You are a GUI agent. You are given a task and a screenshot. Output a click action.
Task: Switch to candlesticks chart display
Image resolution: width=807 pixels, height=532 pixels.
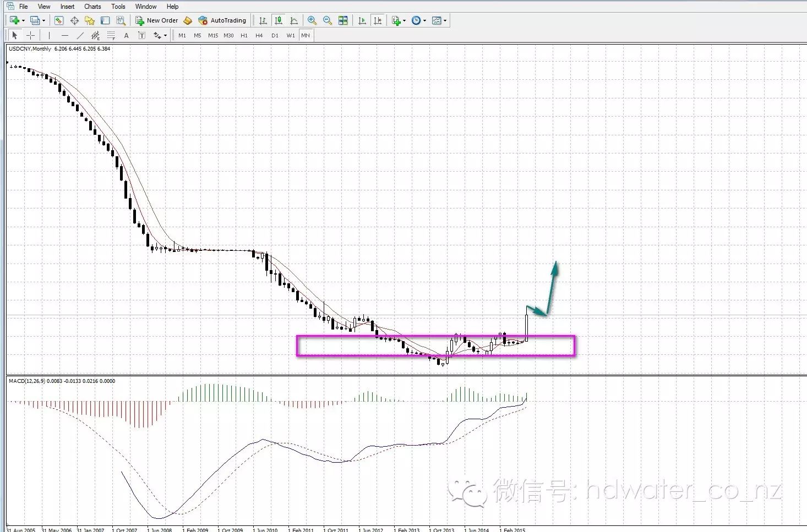[x=279, y=20]
